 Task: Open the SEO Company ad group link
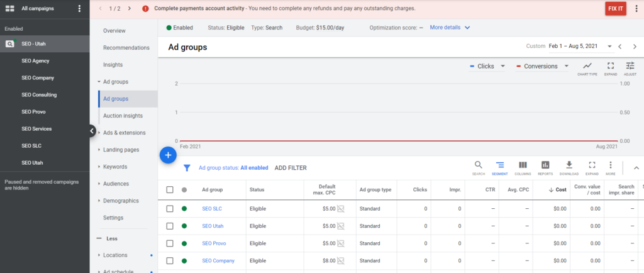tap(218, 260)
